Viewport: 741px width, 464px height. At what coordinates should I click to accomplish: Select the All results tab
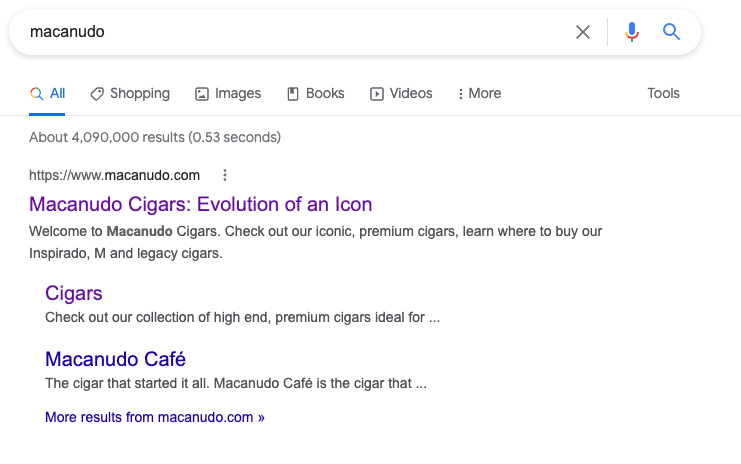pos(47,94)
